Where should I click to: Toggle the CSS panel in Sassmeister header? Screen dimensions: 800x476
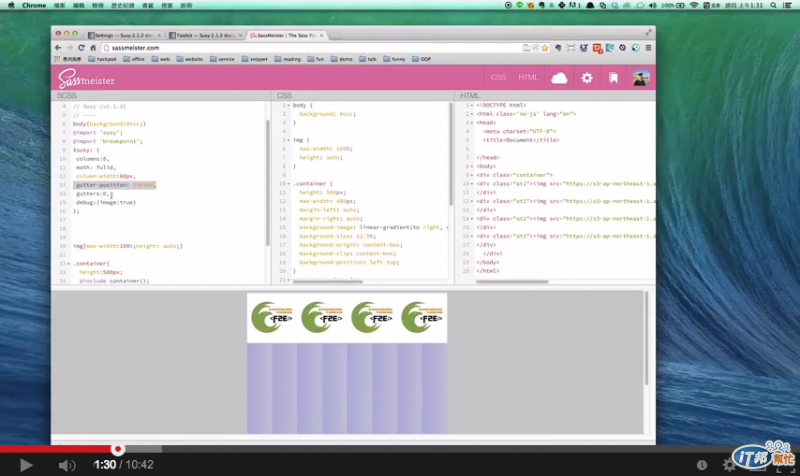498,78
